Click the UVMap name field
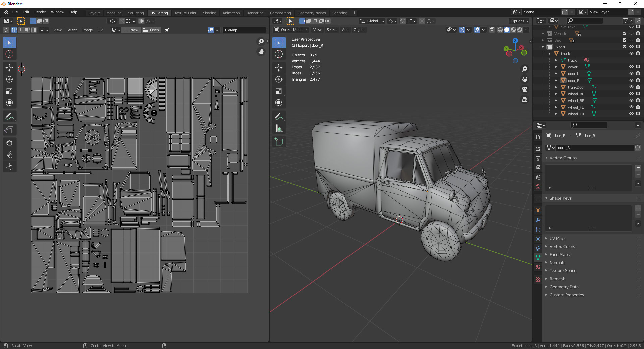The height and width of the screenshot is (349, 644). (244, 30)
